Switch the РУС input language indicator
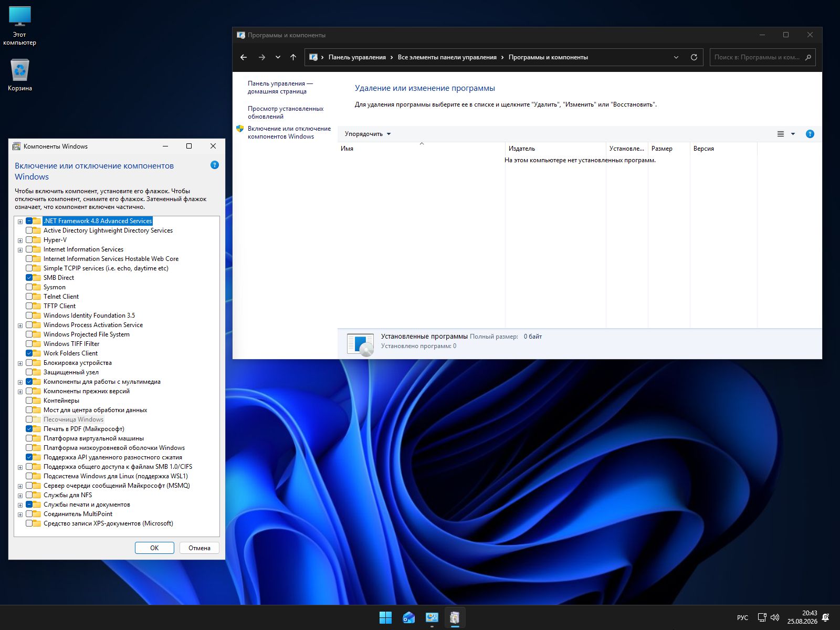840x630 pixels. coord(742,617)
